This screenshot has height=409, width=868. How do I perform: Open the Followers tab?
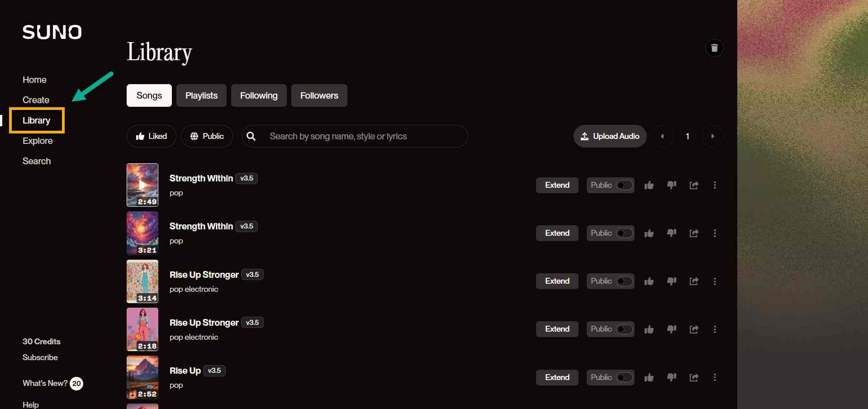(319, 95)
